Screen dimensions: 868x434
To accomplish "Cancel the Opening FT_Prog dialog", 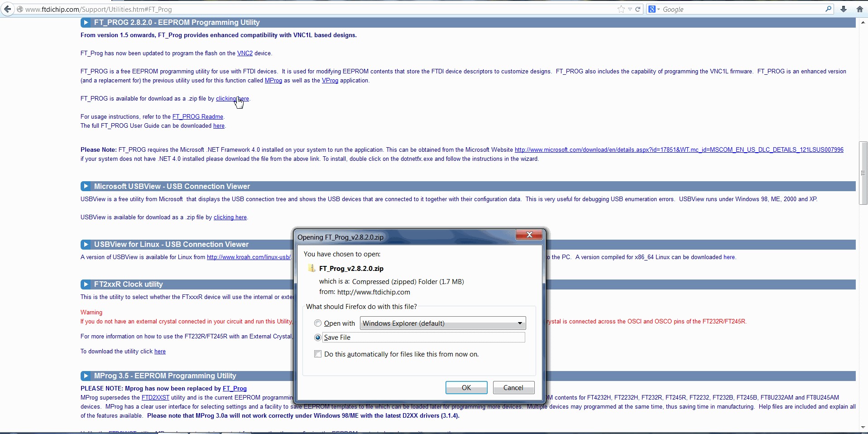I will [513, 388].
